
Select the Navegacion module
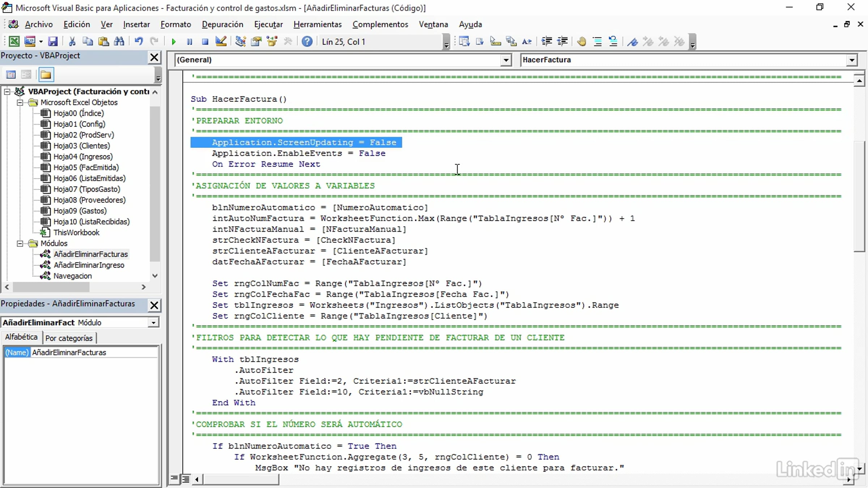72,276
